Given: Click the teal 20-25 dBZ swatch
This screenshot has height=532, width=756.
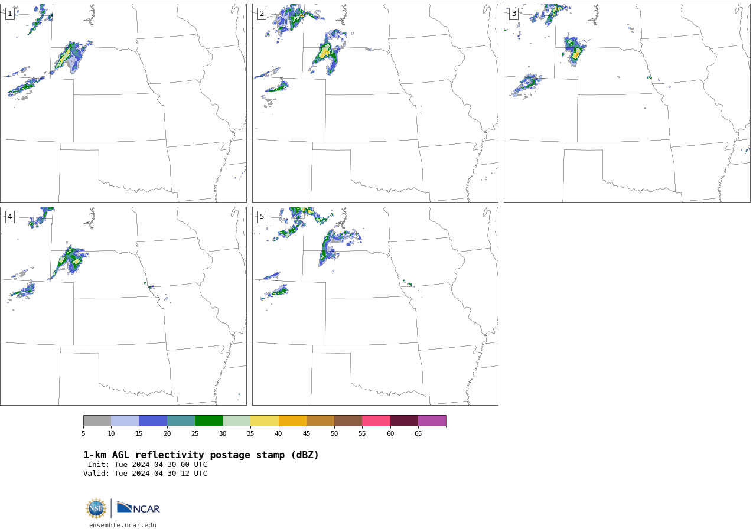Looking at the screenshot, I should [x=181, y=420].
